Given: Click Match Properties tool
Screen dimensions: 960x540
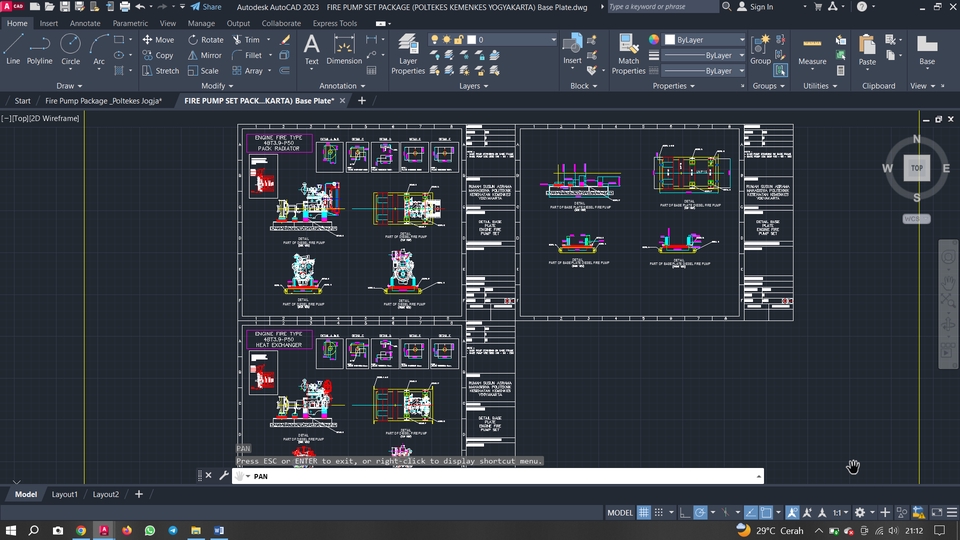Looking at the screenshot, I should [628, 54].
